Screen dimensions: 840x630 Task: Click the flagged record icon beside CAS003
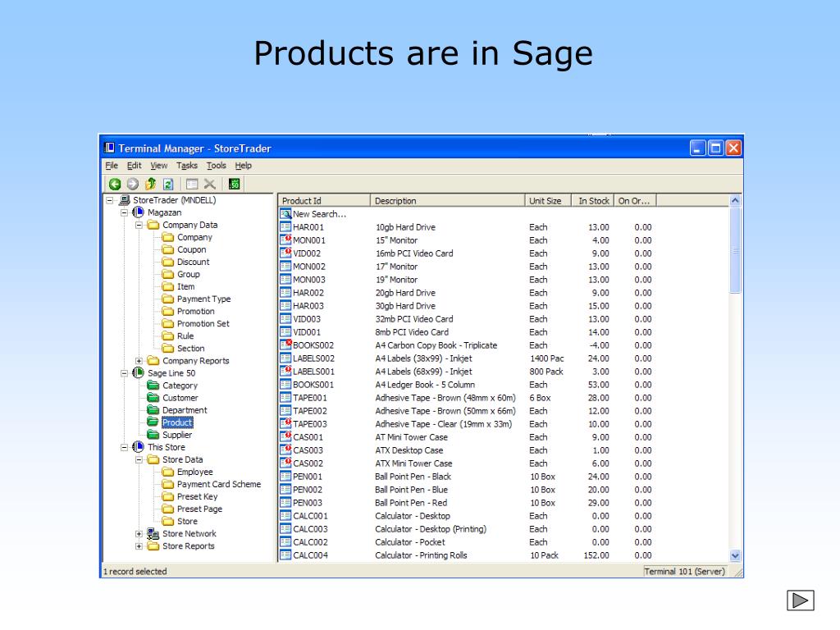285,450
